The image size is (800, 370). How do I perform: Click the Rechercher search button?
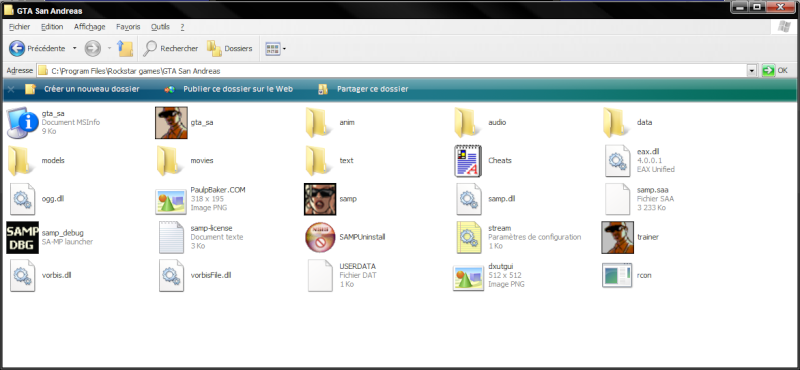170,48
